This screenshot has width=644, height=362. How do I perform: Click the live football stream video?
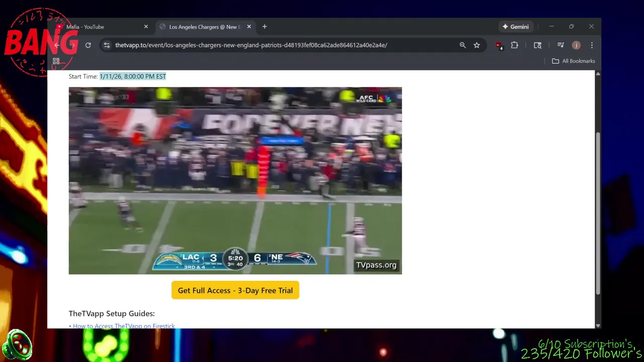[x=235, y=180]
